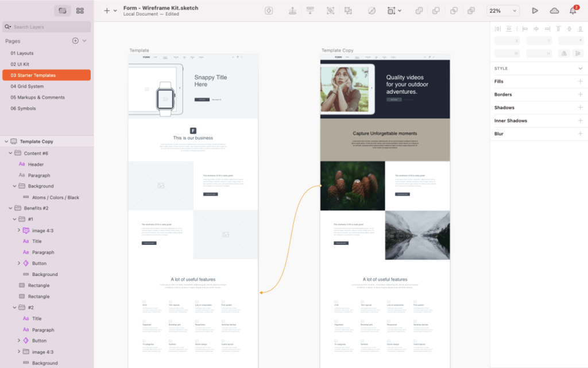This screenshot has height=368, width=588.
Task: Open the 22% zoom level dropdown
Action: pyautogui.click(x=502, y=10)
